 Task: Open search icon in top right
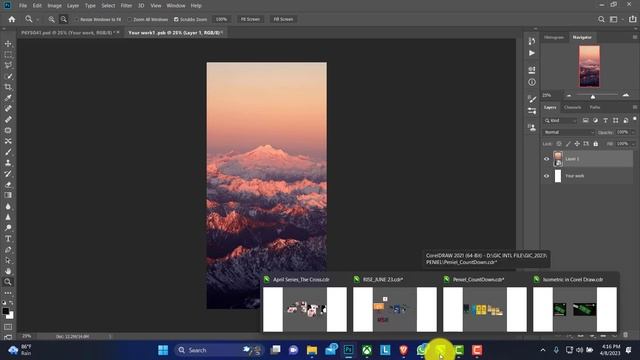click(601, 19)
